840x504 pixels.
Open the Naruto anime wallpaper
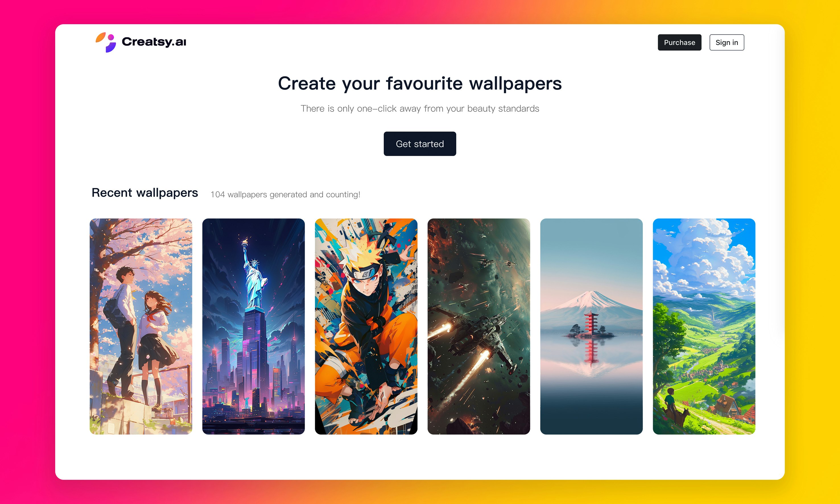pyautogui.click(x=366, y=327)
